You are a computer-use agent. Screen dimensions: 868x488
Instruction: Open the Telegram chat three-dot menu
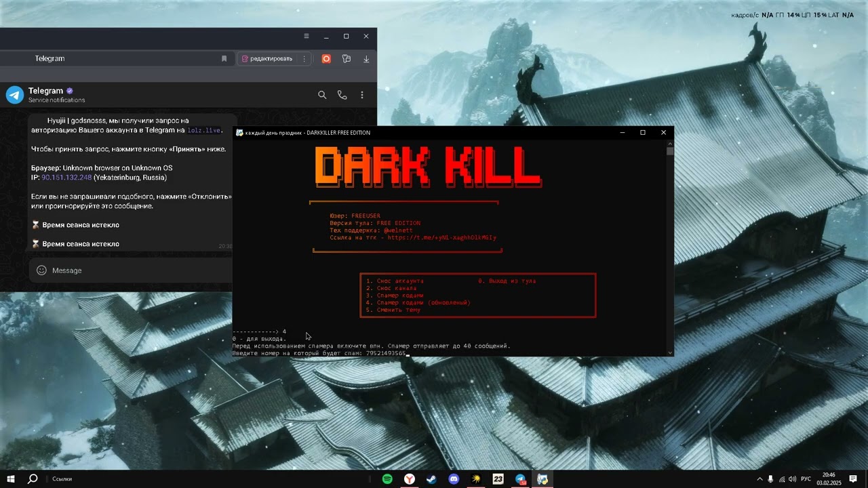pos(362,96)
